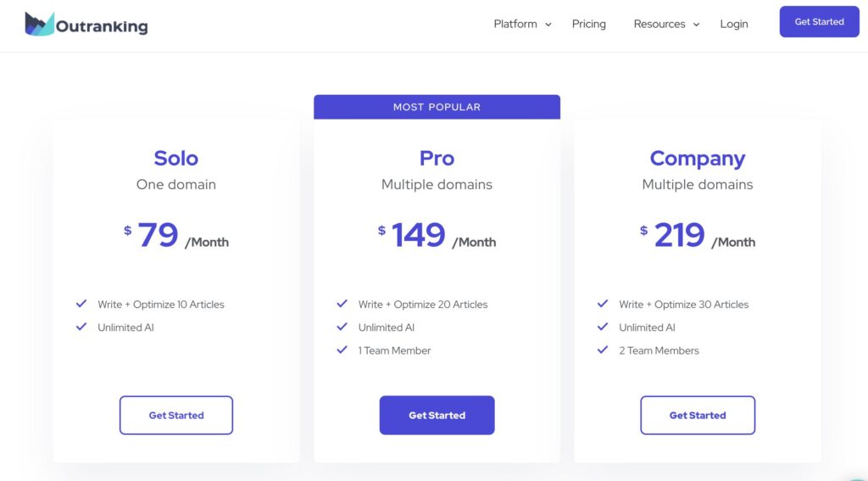
Task: Expand the Resources dropdown chevron
Action: 697,25
